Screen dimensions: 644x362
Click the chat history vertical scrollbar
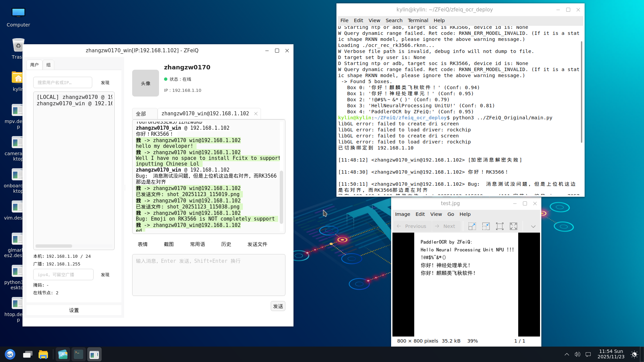(281, 197)
